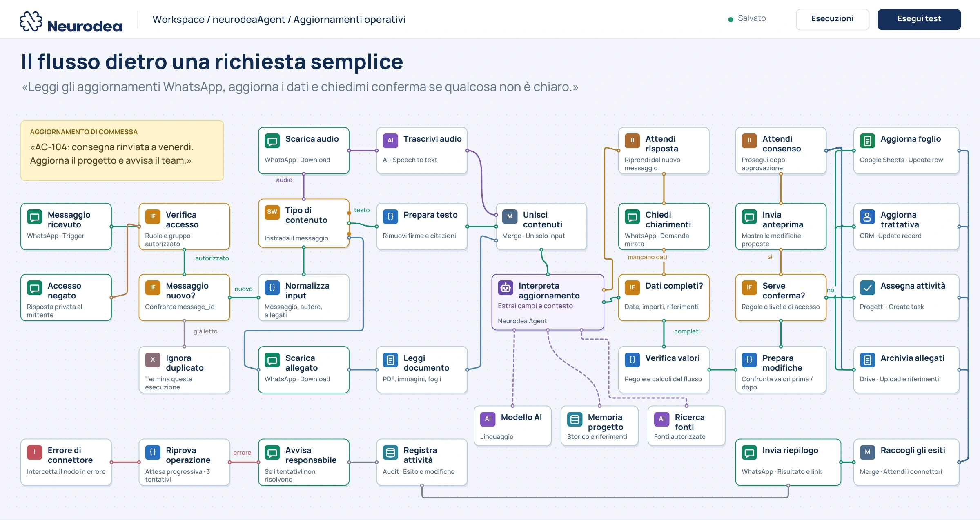Click the M merge icon on Unisci contenuti
Image resolution: width=980 pixels, height=520 pixels.
click(510, 217)
